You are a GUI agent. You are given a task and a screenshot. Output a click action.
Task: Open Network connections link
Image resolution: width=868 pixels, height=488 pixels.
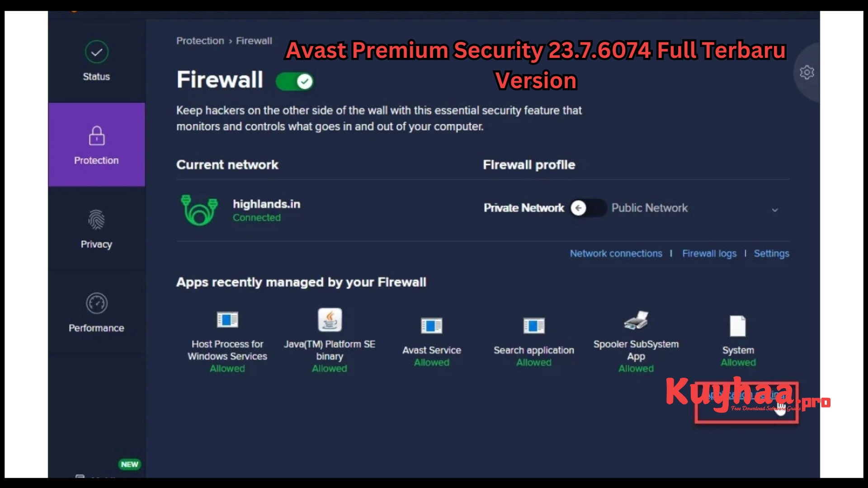point(616,253)
